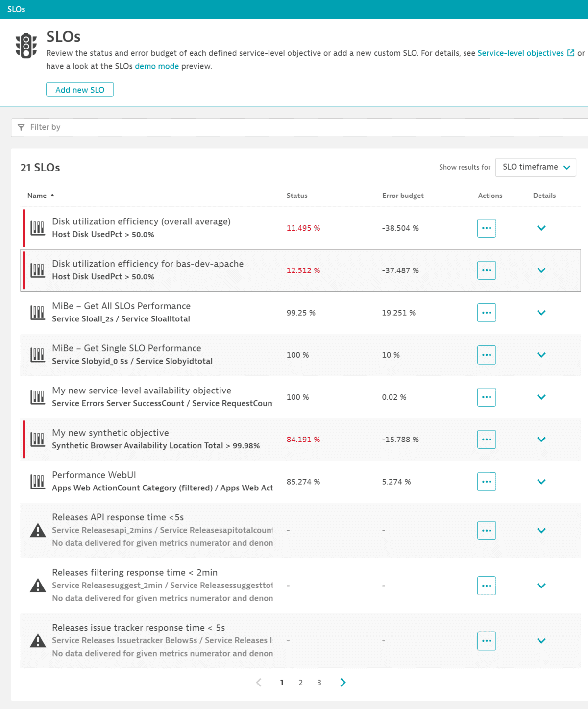Expand details of My new service-level availability objective
This screenshot has height=709, width=588.
click(541, 397)
